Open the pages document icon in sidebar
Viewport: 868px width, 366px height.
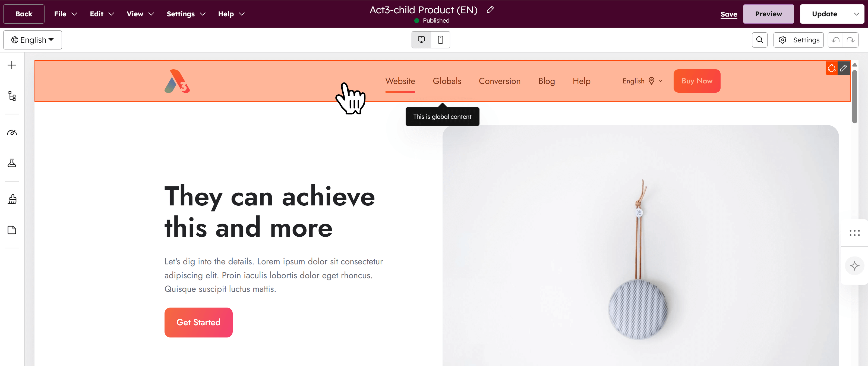(x=12, y=230)
